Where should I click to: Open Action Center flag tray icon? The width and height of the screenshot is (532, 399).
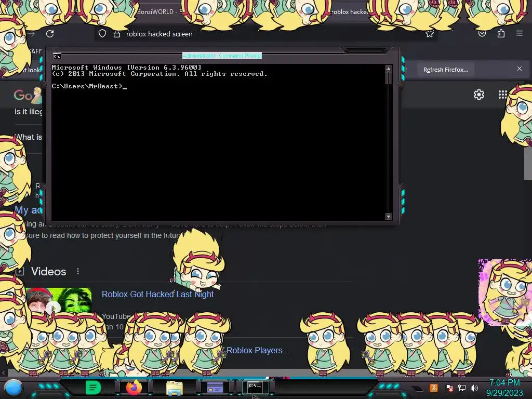pos(449,388)
